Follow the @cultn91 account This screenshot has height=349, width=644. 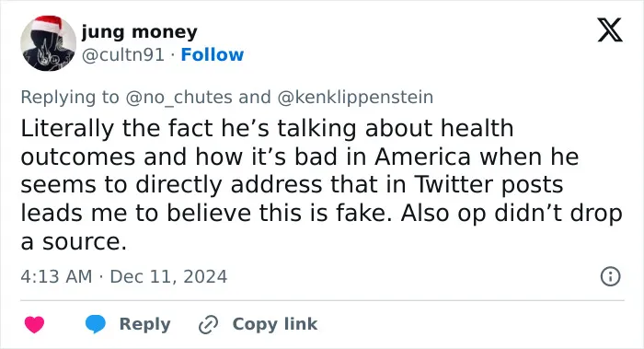point(213,54)
